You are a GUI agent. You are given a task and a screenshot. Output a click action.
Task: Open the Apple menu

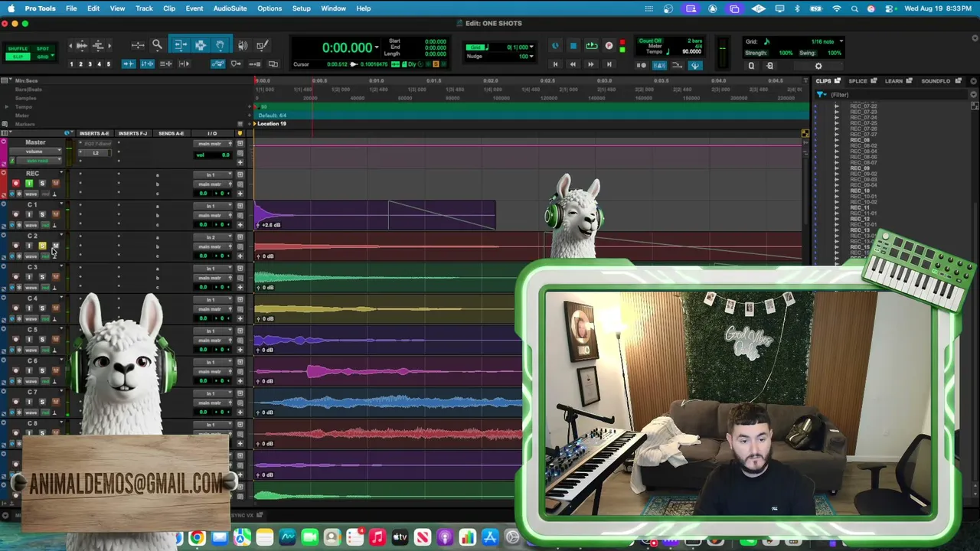pos(11,8)
